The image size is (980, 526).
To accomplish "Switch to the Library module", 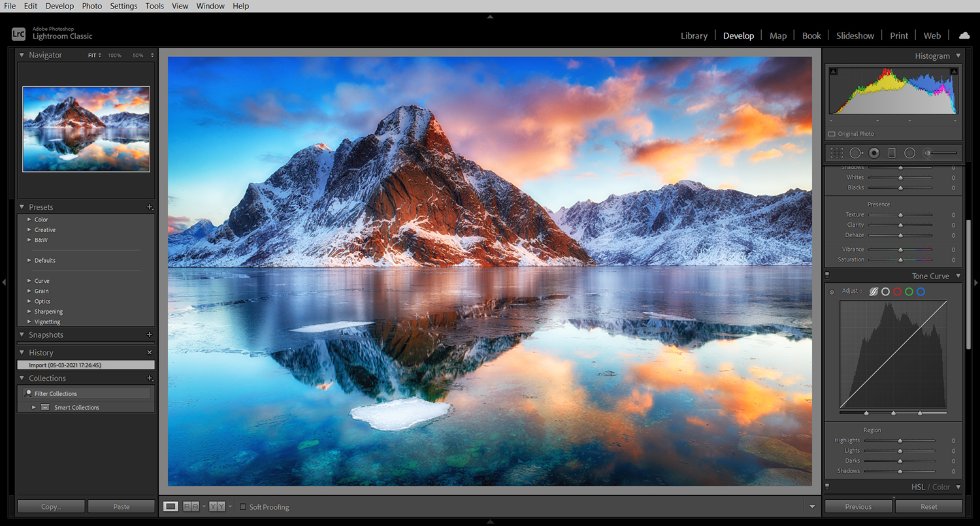I will pos(694,35).
